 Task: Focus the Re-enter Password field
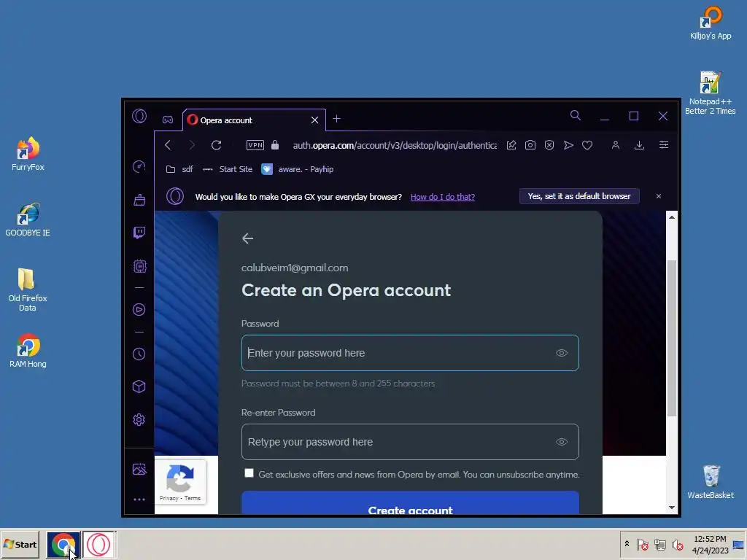click(410, 442)
